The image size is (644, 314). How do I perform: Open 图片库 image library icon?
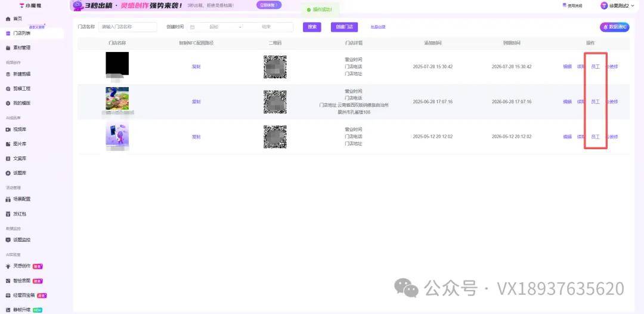8,144
